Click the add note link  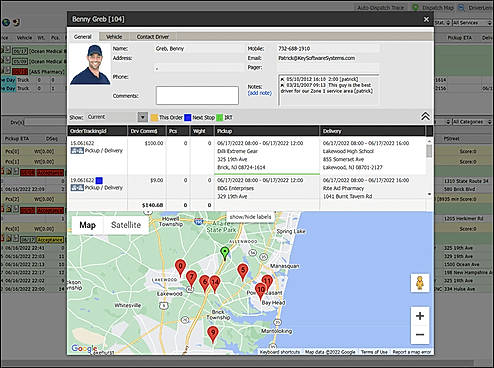pyautogui.click(x=259, y=93)
